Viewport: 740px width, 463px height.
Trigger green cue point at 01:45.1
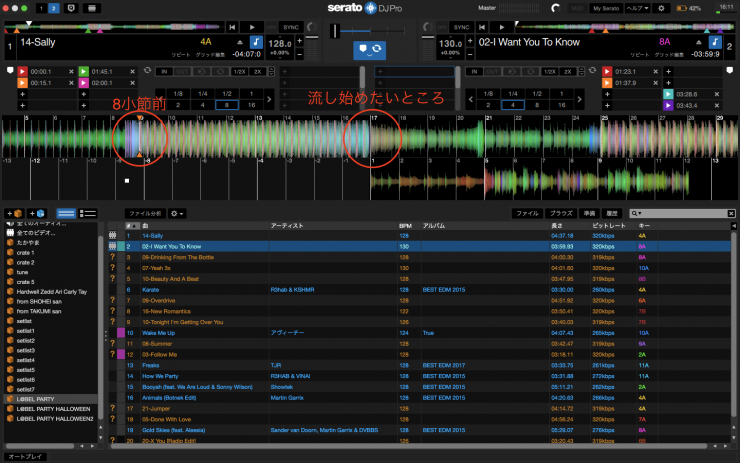[84, 71]
